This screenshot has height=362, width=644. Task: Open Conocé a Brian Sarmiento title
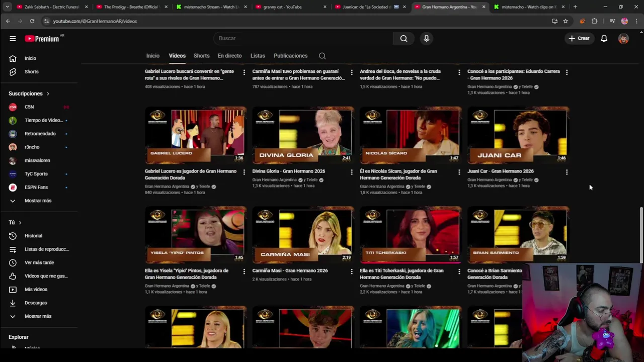pos(495,274)
